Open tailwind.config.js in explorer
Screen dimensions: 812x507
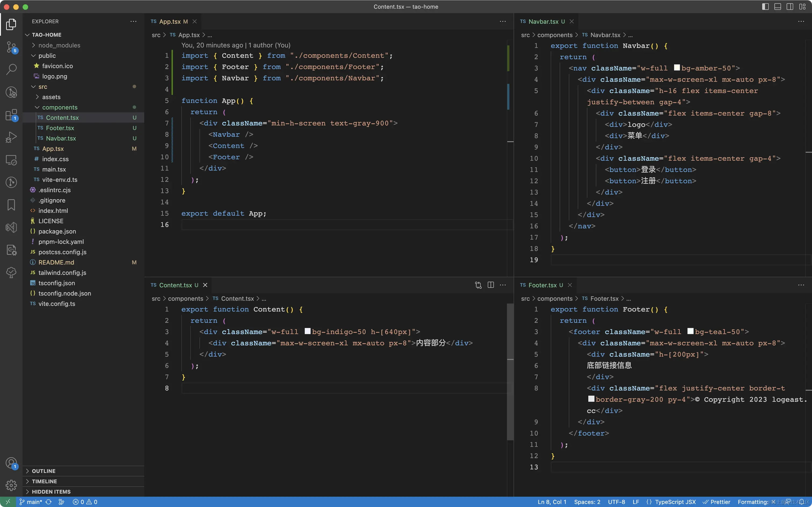click(x=62, y=273)
